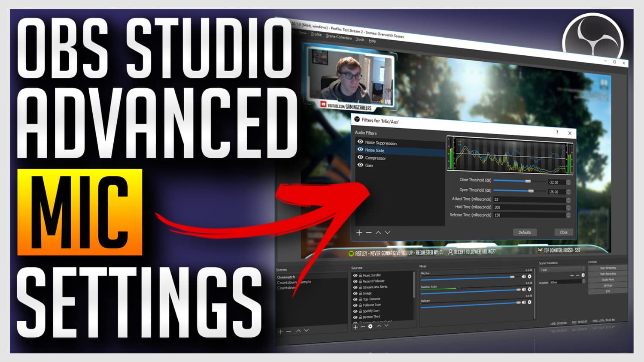Step the Open Threshold spinner arrows
This screenshot has height=362, width=644.
coord(568,192)
